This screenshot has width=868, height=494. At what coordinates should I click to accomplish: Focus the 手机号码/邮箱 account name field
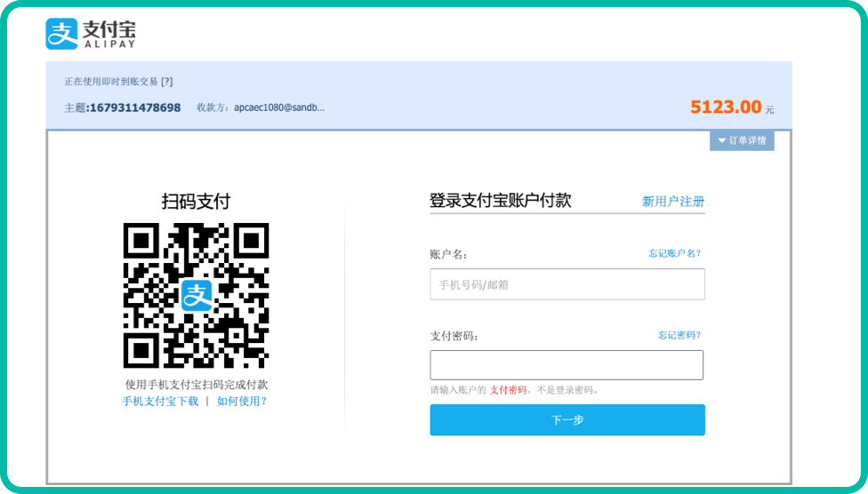tap(567, 284)
